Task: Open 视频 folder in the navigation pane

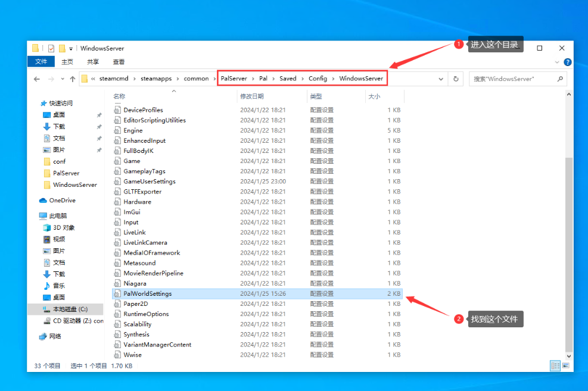Action: [x=59, y=239]
